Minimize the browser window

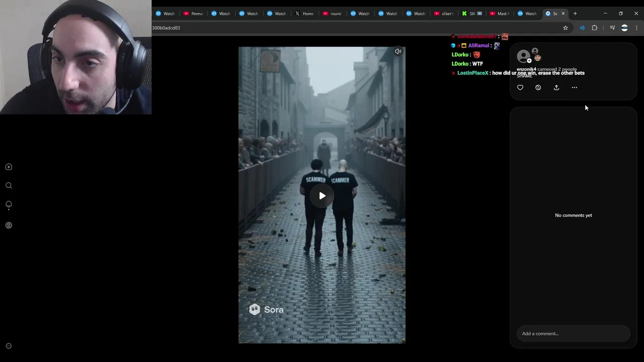[605, 14]
